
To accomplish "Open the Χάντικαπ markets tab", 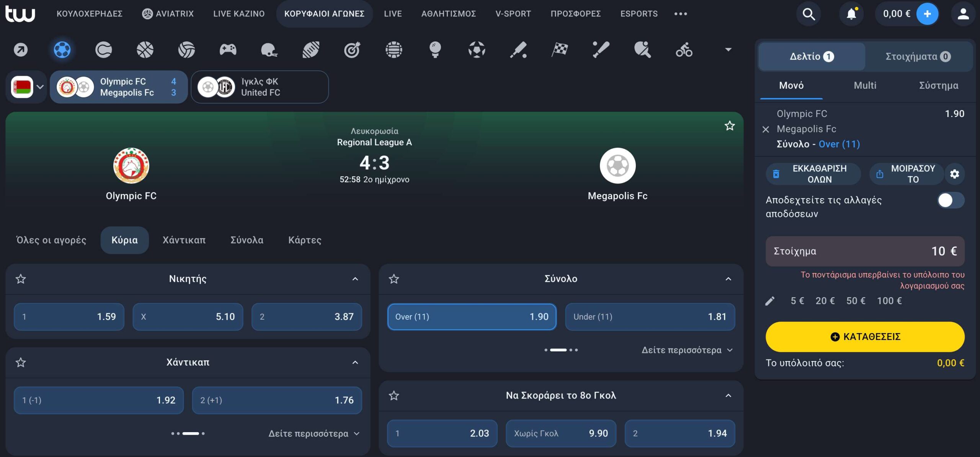I will pyautogui.click(x=184, y=240).
